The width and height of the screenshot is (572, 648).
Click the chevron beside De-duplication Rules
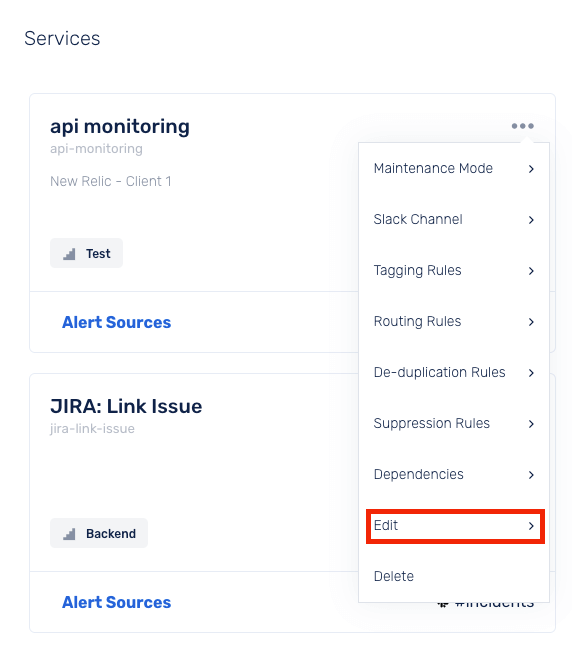pos(531,373)
